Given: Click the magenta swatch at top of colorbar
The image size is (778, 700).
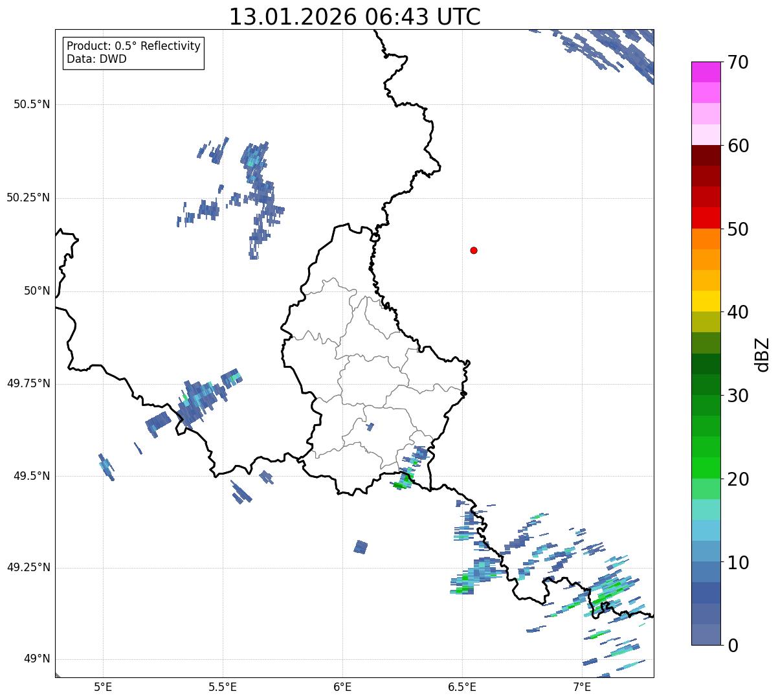Looking at the screenshot, I should [706, 72].
